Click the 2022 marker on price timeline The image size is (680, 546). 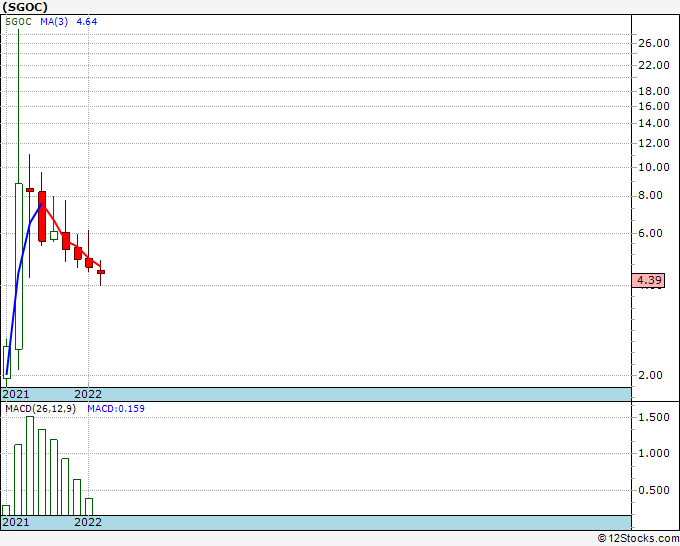(88, 394)
